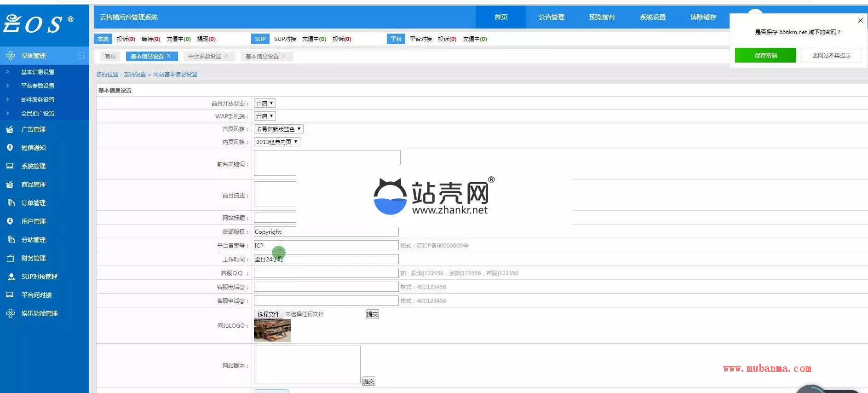Open the 前台开放状态 dropdown

point(264,104)
